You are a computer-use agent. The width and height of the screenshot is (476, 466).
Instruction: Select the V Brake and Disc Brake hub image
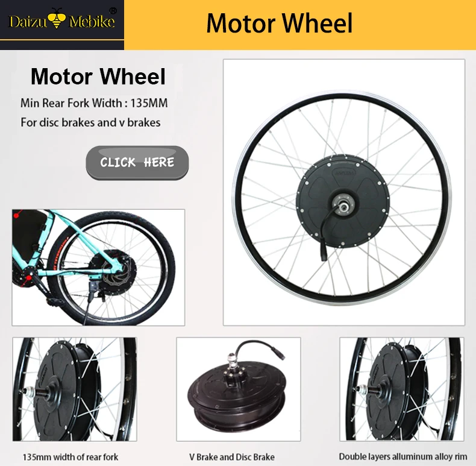[x=239, y=389]
